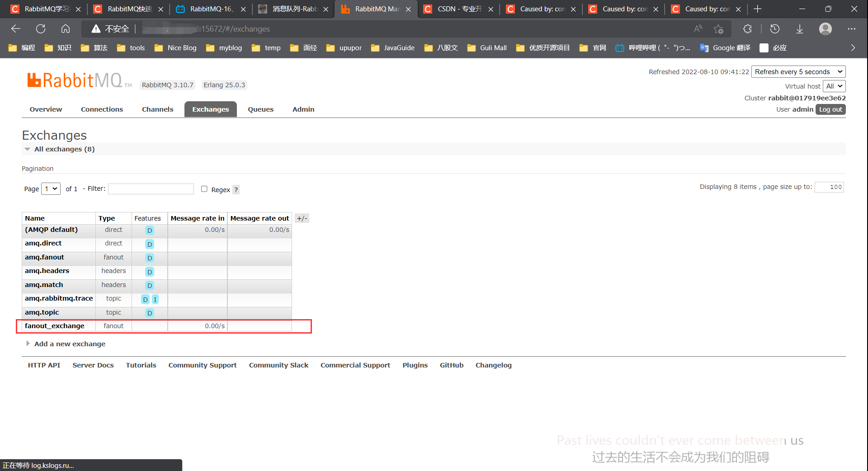Switch to the RabbitMQ-16 browser tab

[x=211, y=9]
